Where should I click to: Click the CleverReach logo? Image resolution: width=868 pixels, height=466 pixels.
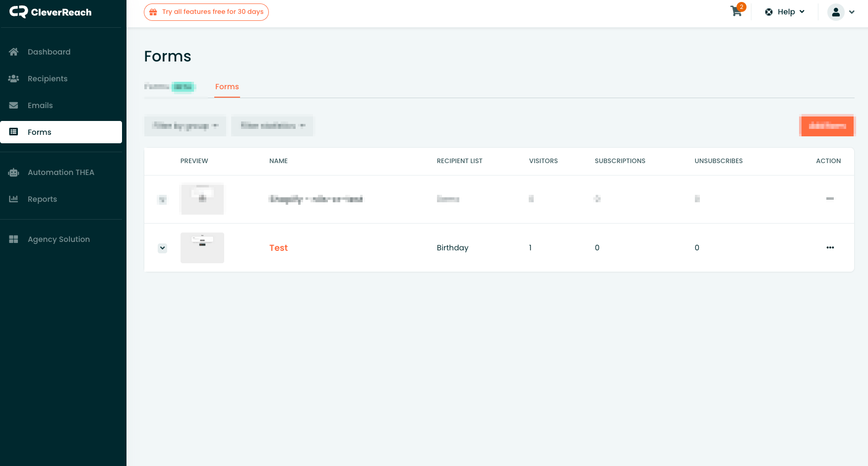pos(51,12)
